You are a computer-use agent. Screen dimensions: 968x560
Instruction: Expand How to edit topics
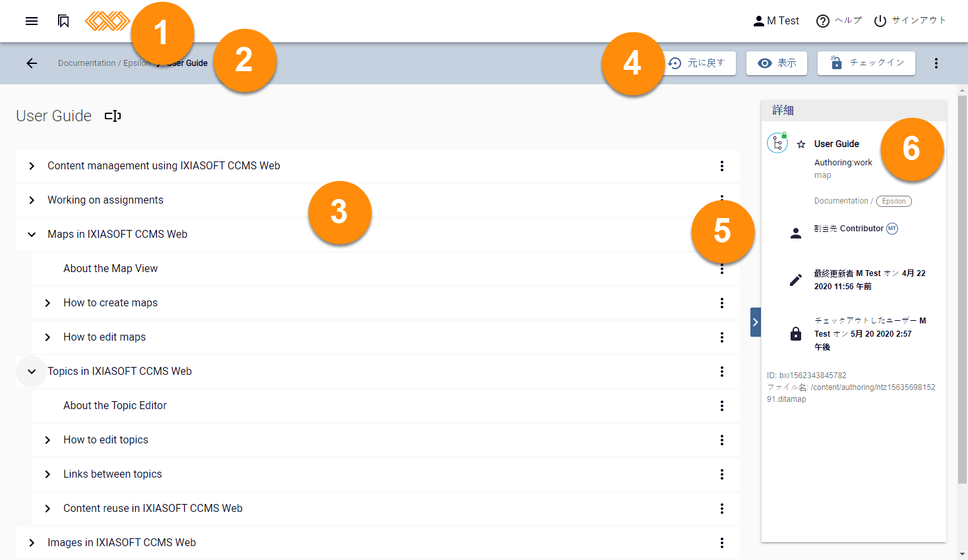(47, 440)
